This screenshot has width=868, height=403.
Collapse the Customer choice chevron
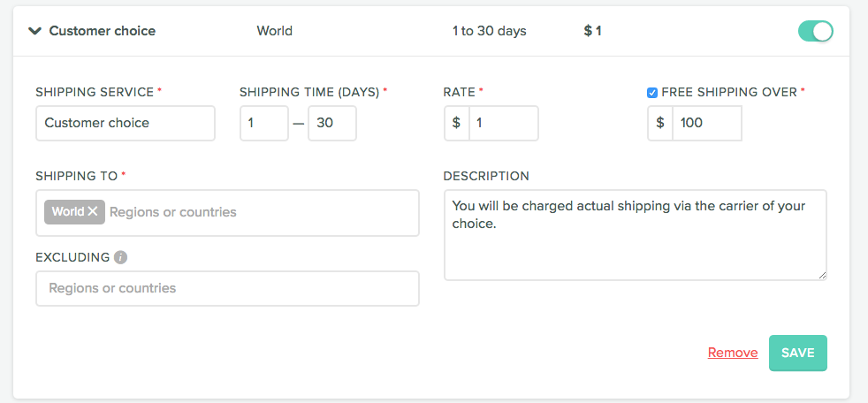(34, 31)
